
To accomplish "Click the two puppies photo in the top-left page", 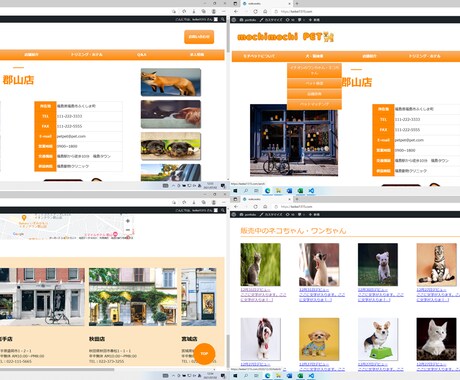I will (x=171, y=146).
